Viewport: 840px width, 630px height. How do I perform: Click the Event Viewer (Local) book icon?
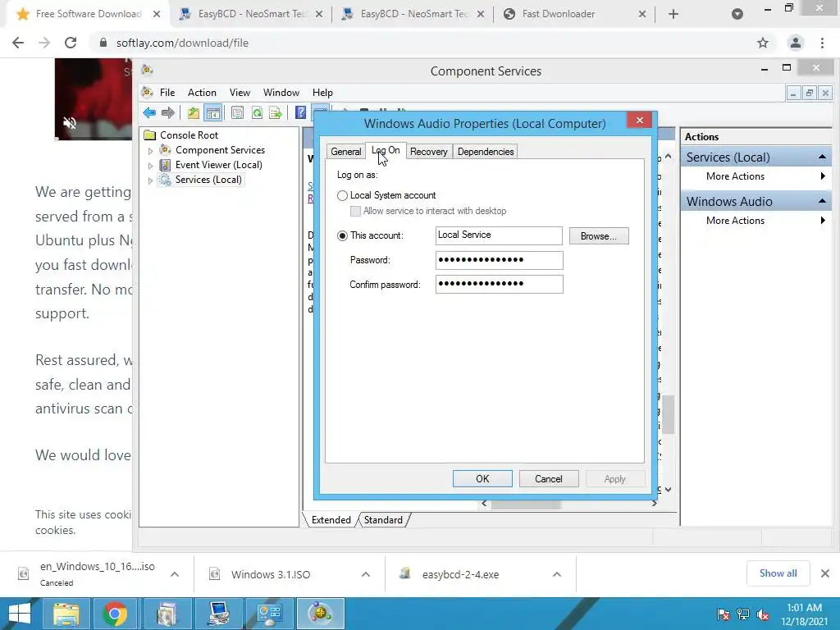pos(166,165)
